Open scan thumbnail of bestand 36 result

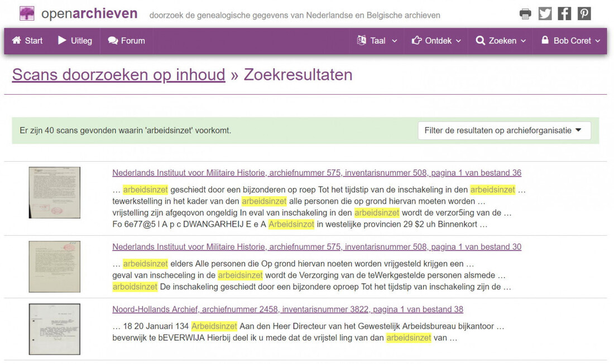pos(55,192)
